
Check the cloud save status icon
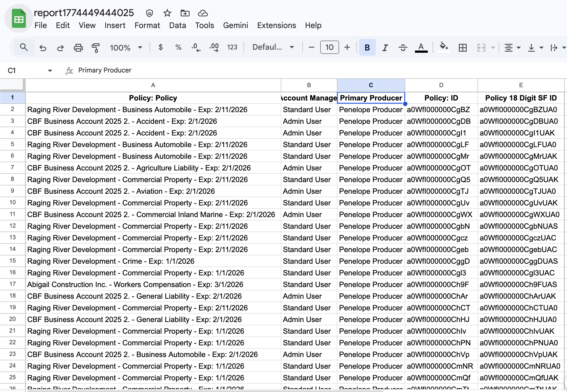tap(203, 13)
